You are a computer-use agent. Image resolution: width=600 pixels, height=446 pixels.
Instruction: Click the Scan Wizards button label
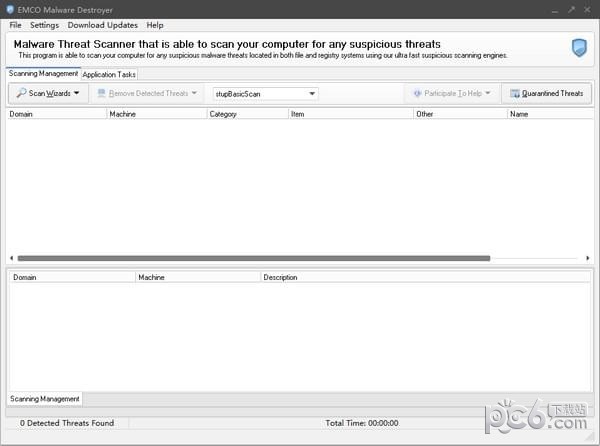tap(49, 93)
